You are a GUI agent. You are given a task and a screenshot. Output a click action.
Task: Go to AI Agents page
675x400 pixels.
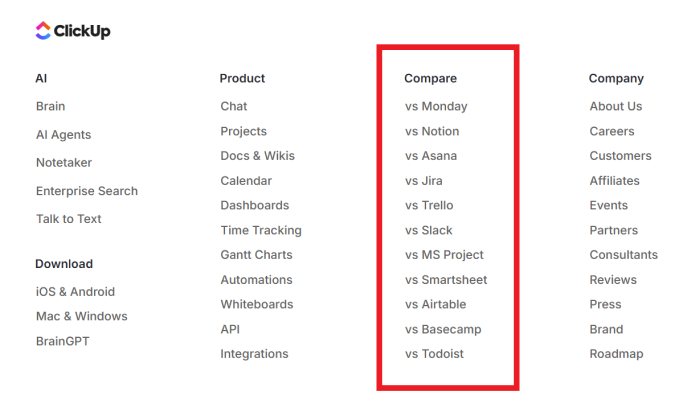coord(63,135)
